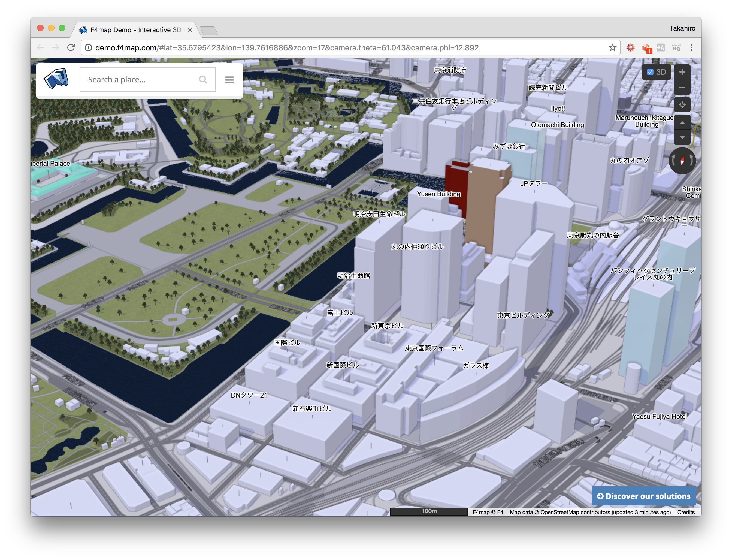This screenshot has width=732, height=560.
Task: Click the 新東京ビル label
Action: [387, 326]
